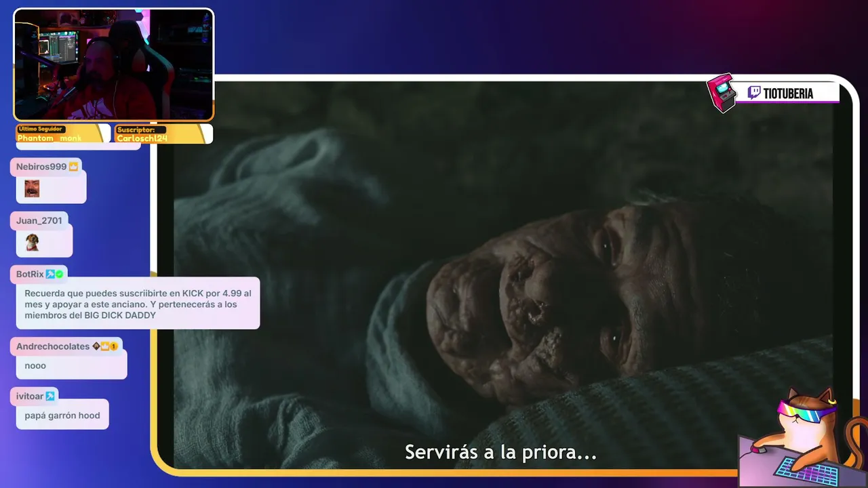Open the streamer webcam thumbnail
This screenshot has height=488, width=868.
pos(114,65)
